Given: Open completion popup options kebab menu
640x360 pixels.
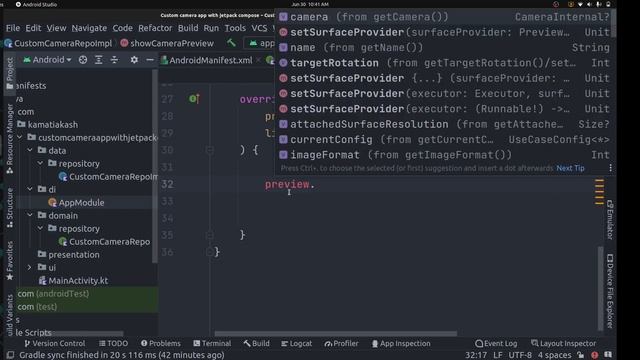Looking at the screenshot, I should 610,168.
